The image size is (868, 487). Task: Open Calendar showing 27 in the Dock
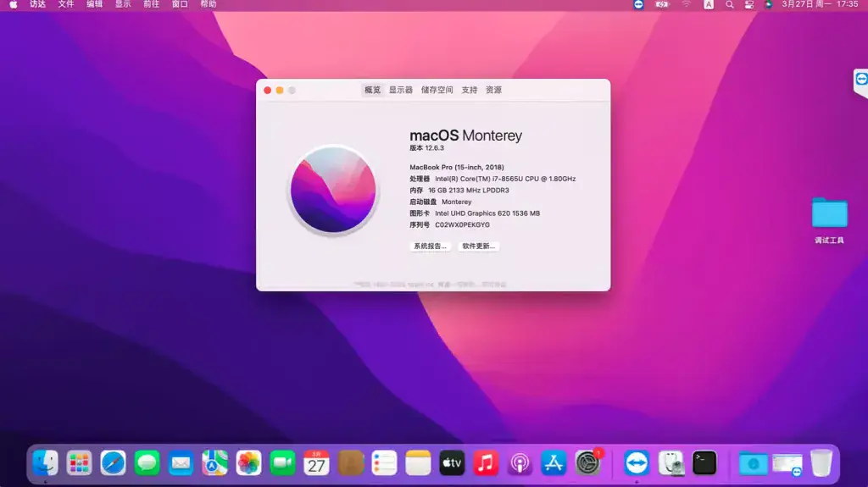(316, 463)
